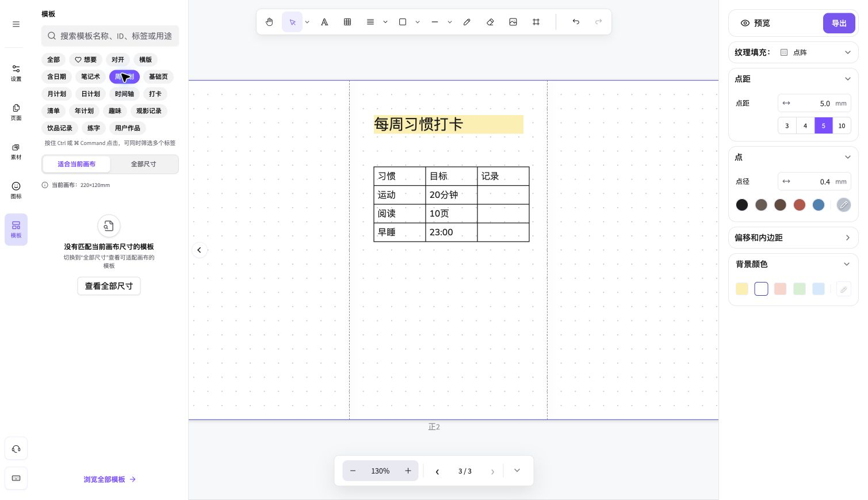The image size is (868, 500).
Task: Filter templates by 打卡 tag
Action: click(x=155, y=94)
